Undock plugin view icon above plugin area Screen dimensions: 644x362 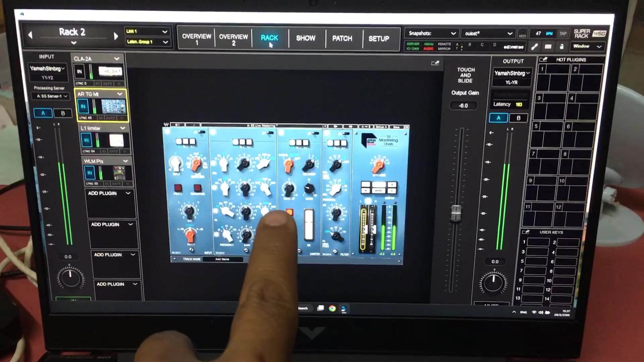[435, 63]
